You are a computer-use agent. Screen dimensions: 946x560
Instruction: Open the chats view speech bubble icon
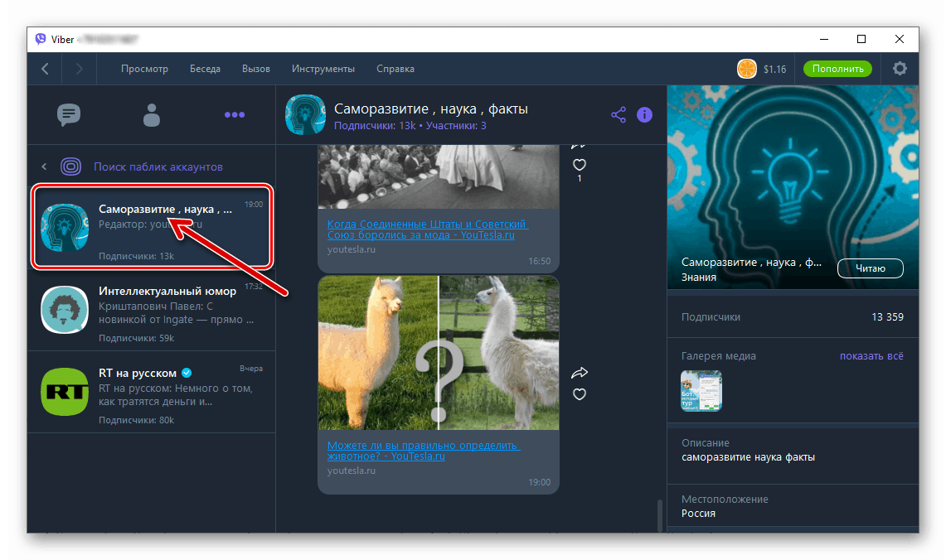pyautogui.click(x=69, y=115)
